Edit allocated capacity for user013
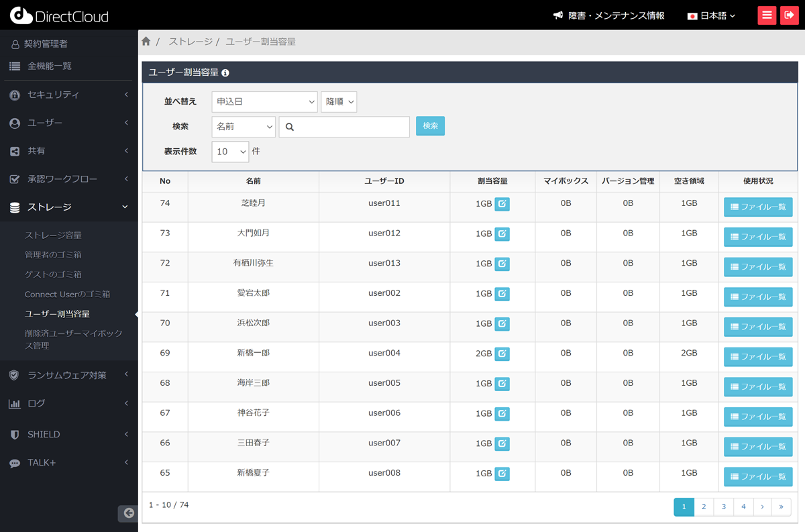The width and height of the screenshot is (805, 532). [x=502, y=264]
